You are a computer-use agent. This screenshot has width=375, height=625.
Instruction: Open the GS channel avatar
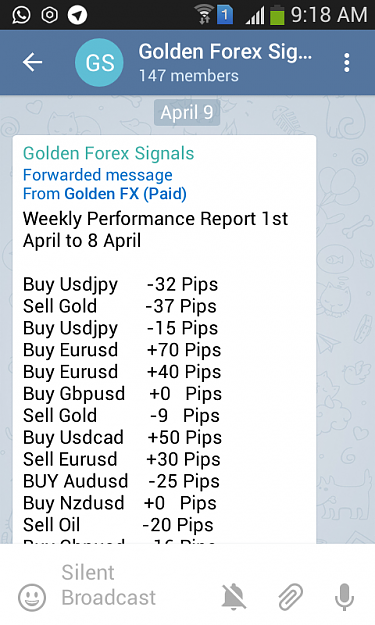click(99, 63)
